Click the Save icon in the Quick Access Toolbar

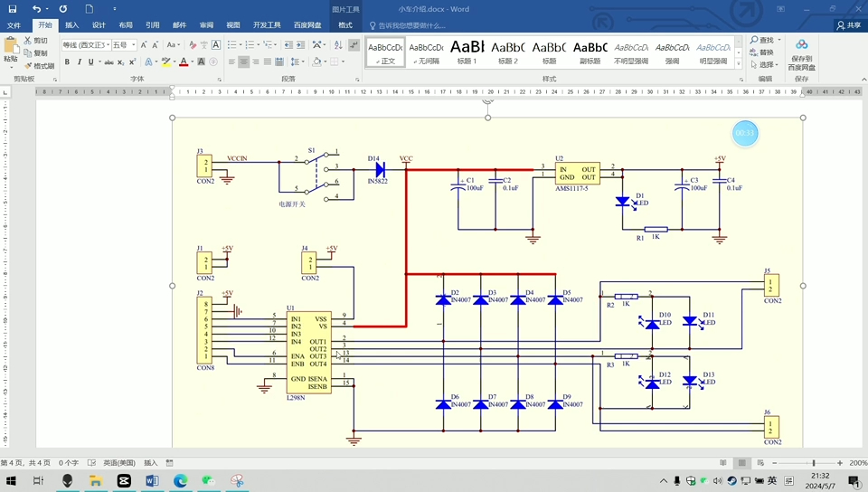[13, 9]
